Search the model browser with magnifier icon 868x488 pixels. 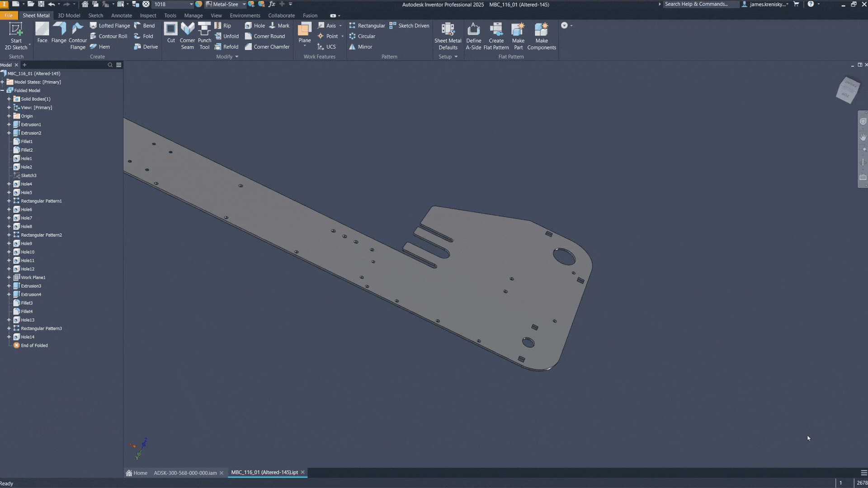click(x=110, y=65)
